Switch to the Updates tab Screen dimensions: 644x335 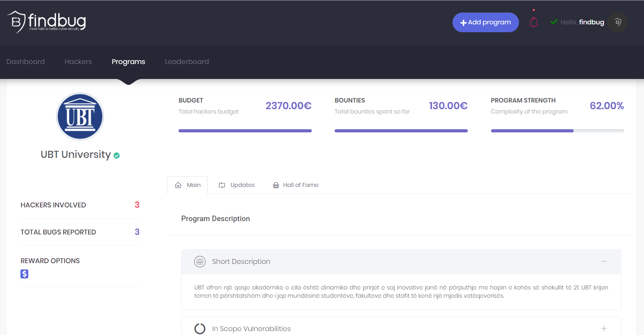[237, 185]
